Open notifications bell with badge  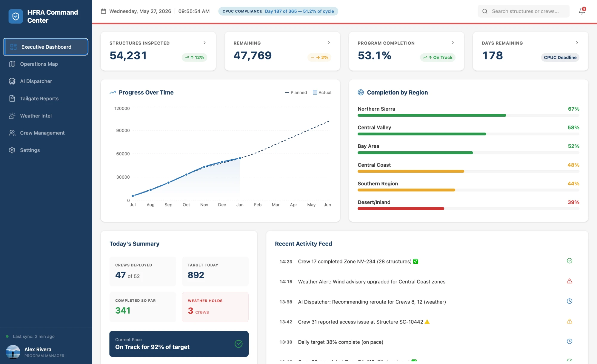coord(582,11)
